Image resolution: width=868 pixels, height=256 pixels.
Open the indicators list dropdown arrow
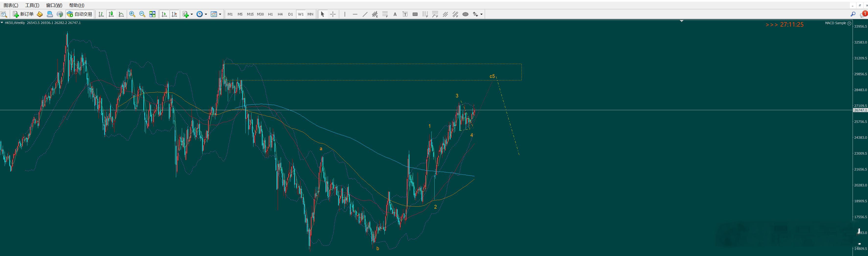coord(192,14)
